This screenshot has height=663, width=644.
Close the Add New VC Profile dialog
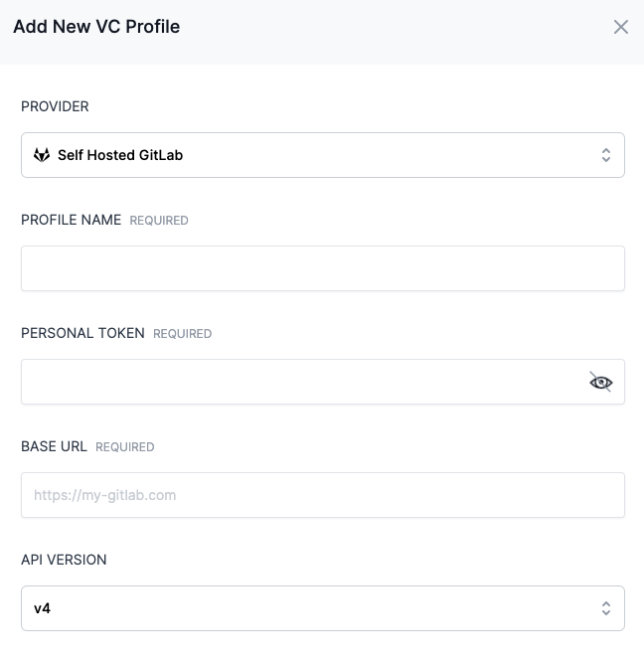click(x=621, y=27)
